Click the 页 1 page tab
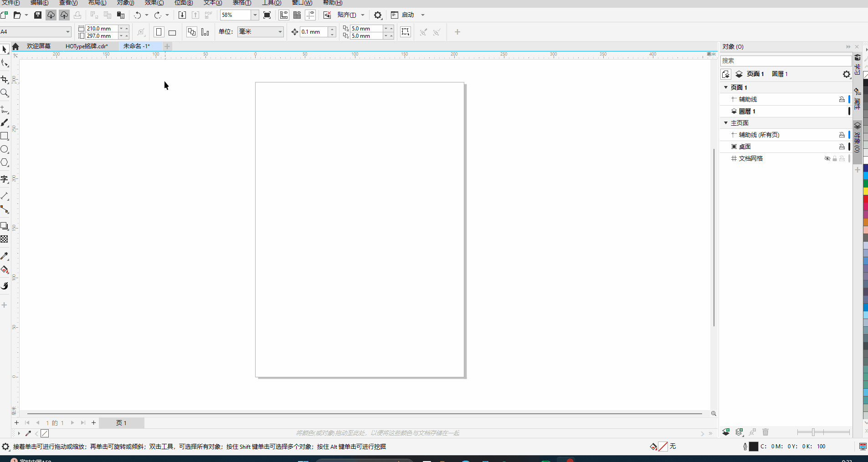Image resolution: width=868 pixels, height=462 pixels. pos(121,423)
